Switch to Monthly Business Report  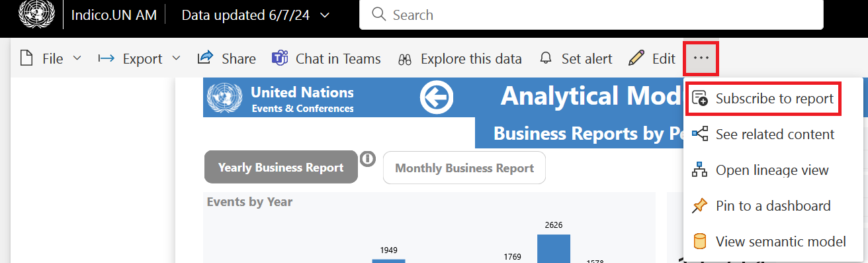(x=464, y=168)
